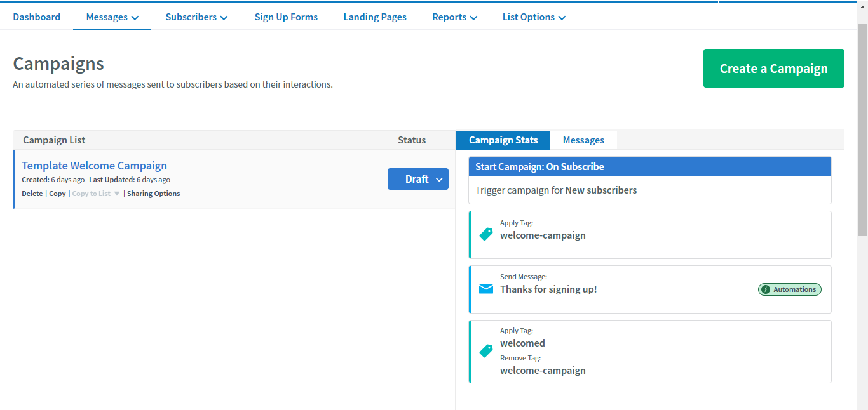This screenshot has height=410, width=868.
Task: Copy the Template Welcome Campaign
Action: click(x=57, y=194)
